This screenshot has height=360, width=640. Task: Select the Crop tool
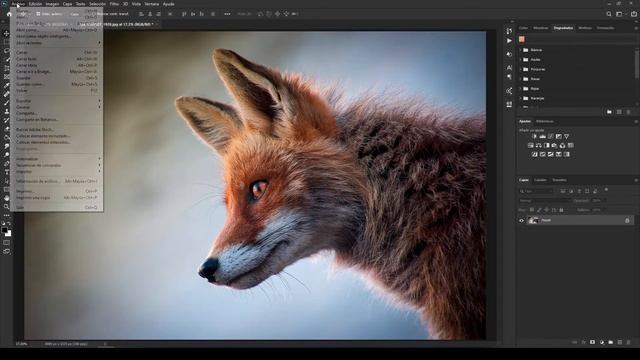click(7, 68)
